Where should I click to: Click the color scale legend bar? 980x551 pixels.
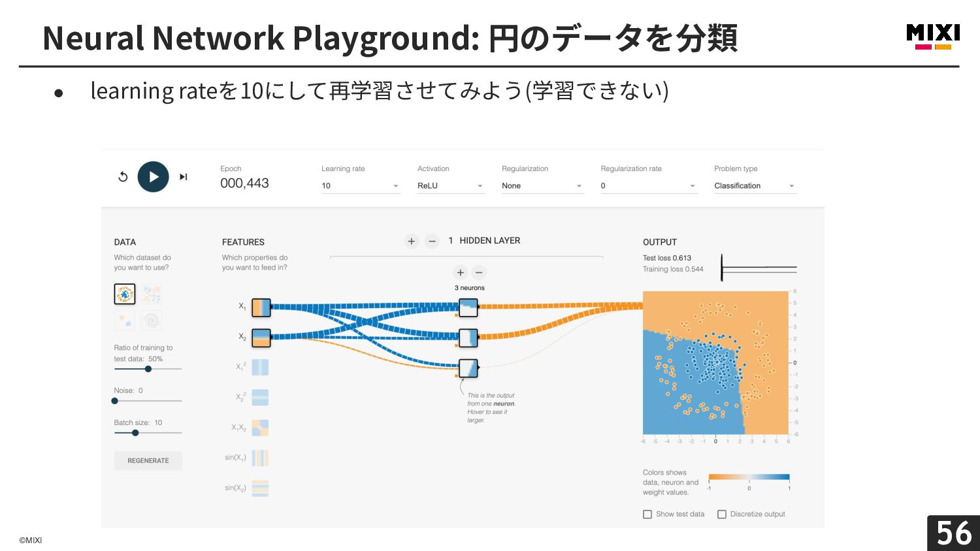click(x=749, y=477)
